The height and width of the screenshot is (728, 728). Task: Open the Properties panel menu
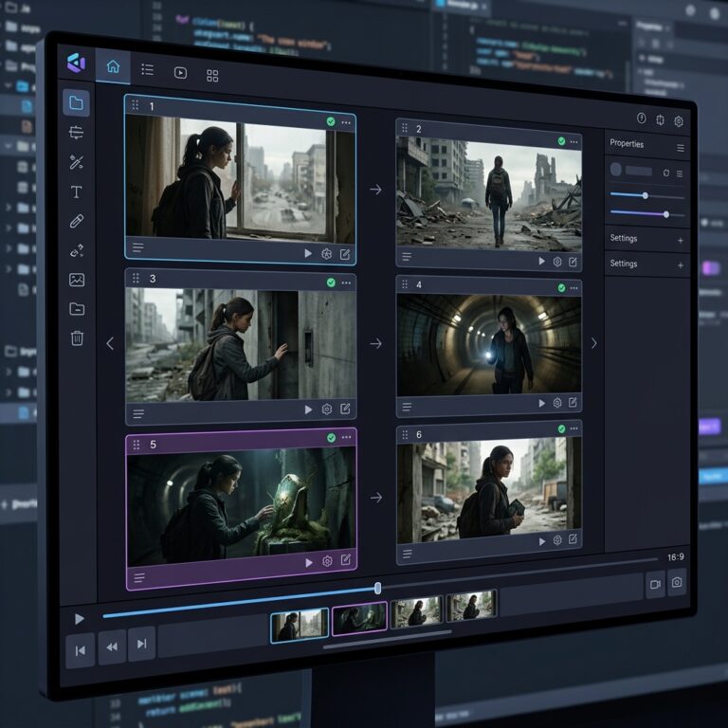(681, 148)
